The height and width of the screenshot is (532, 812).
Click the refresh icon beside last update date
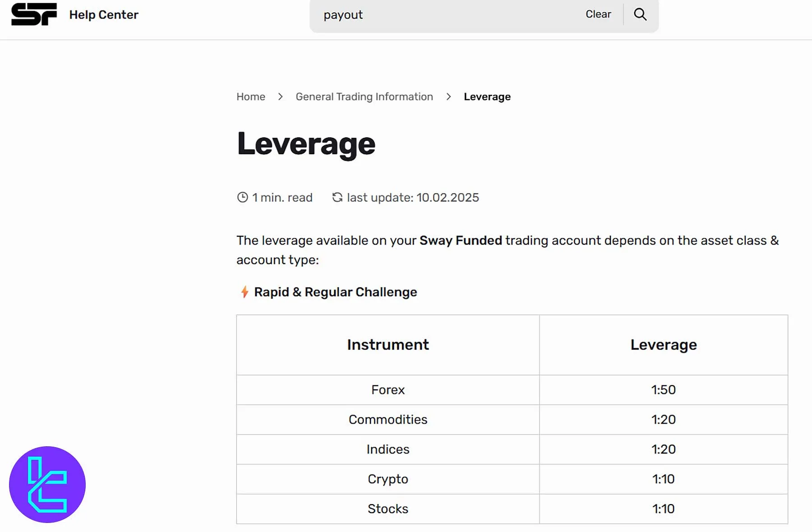click(x=337, y=197)
